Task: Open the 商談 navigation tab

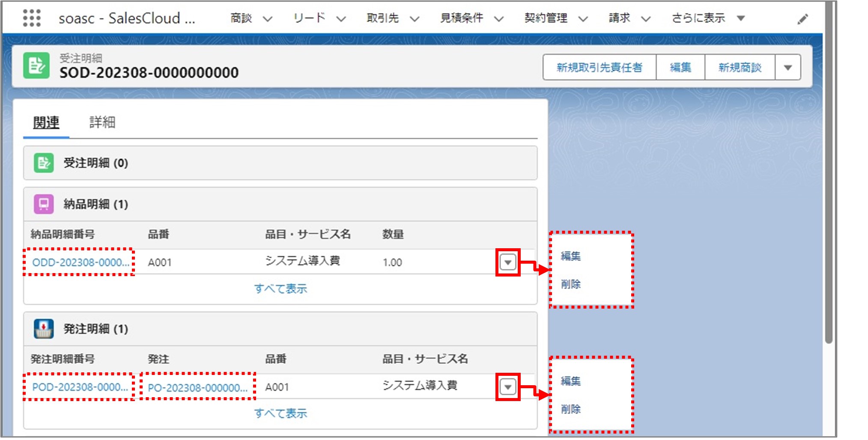Action: pyautogui.click(x=241, y=18)
